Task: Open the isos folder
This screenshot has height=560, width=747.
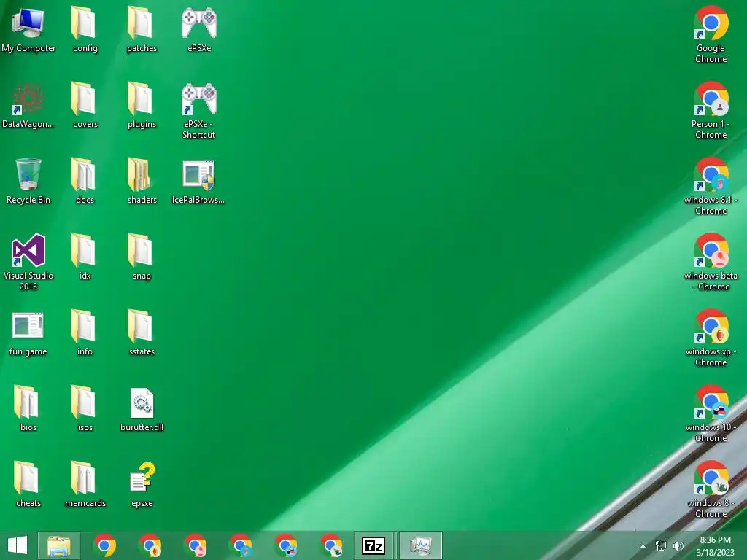Action: click(x=85, y=408)
